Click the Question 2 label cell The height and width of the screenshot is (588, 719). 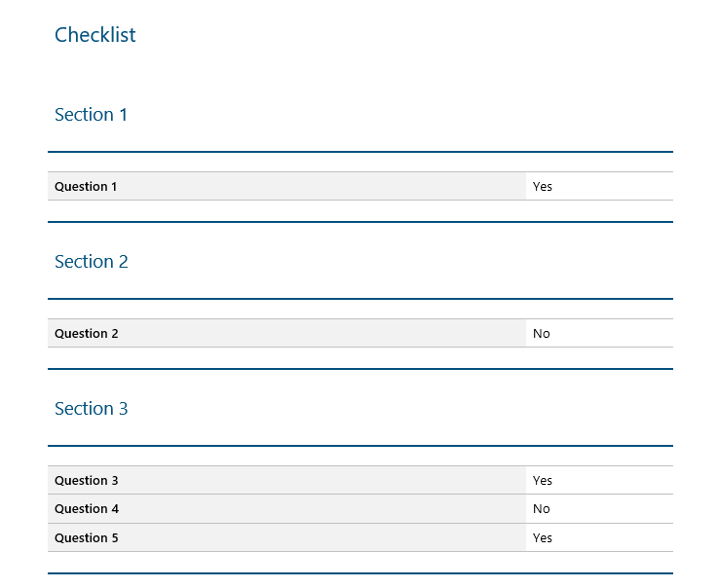pyautogui.click(x=86, y=333)
